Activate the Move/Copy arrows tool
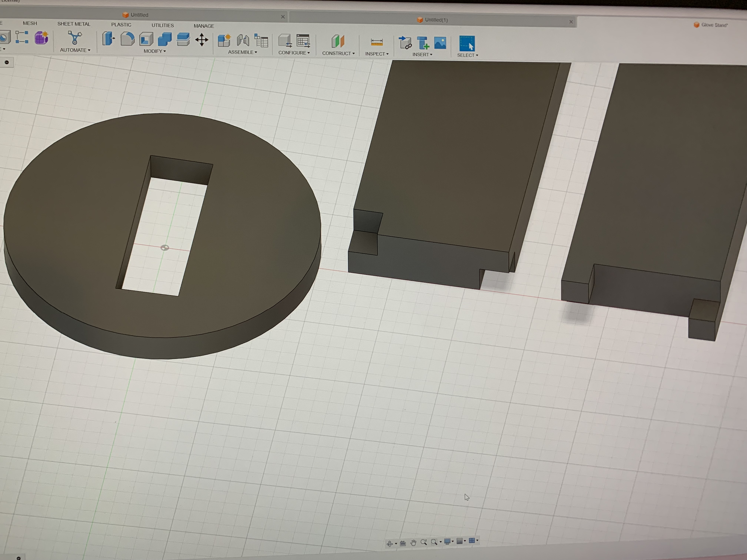Viewport: 747px width, 560px height. (x=202, y=40)
